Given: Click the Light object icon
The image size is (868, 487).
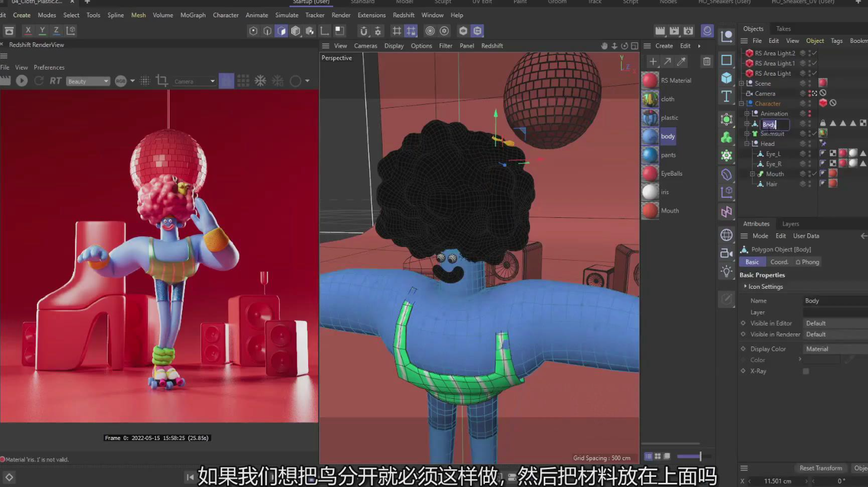Looking at the screenshot, I should [x=726, y=271].
